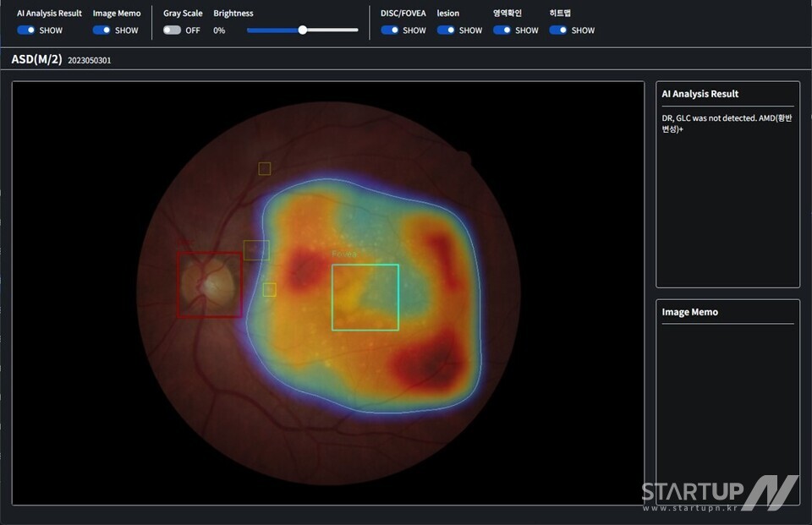Select small yellow lesion box left of fovea
The image size is (812, 525).
pyautogui.click(x=270, y=290)
